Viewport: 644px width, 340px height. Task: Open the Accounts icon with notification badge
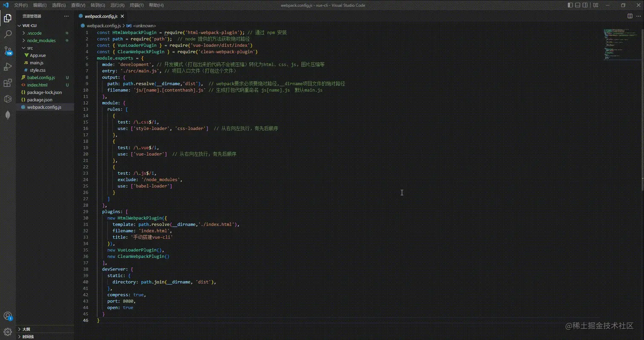point(8,316)
